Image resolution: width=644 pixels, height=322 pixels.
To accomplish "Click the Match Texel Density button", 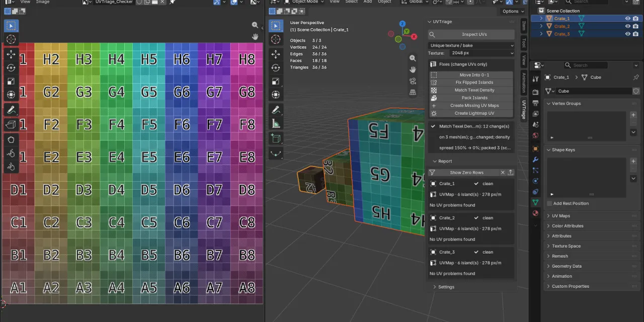I will (x=471, y=90).
